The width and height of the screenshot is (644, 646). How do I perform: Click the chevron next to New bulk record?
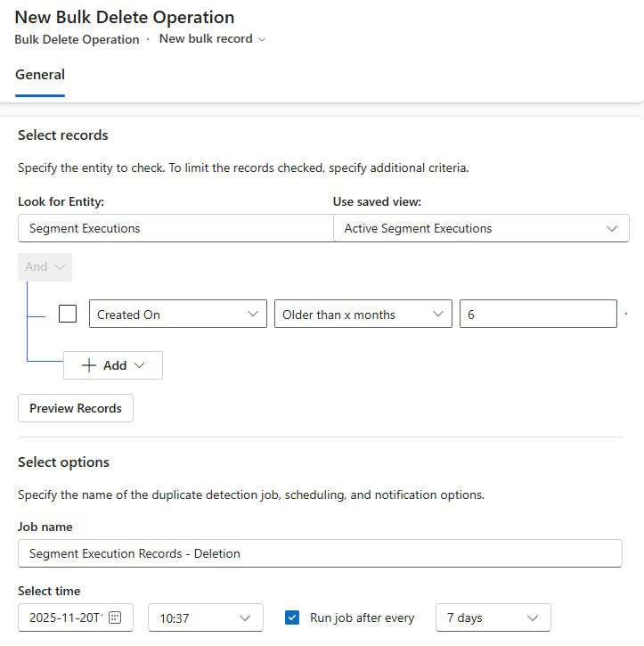tap(262, 39)
